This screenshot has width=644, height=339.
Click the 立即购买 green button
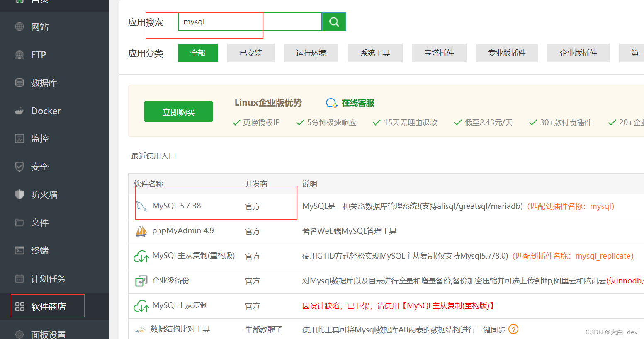[x=178, y=111]
